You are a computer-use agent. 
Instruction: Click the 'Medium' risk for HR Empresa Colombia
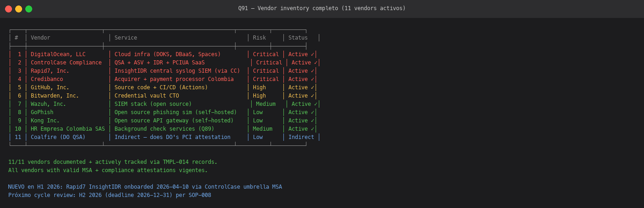point(263,129)
